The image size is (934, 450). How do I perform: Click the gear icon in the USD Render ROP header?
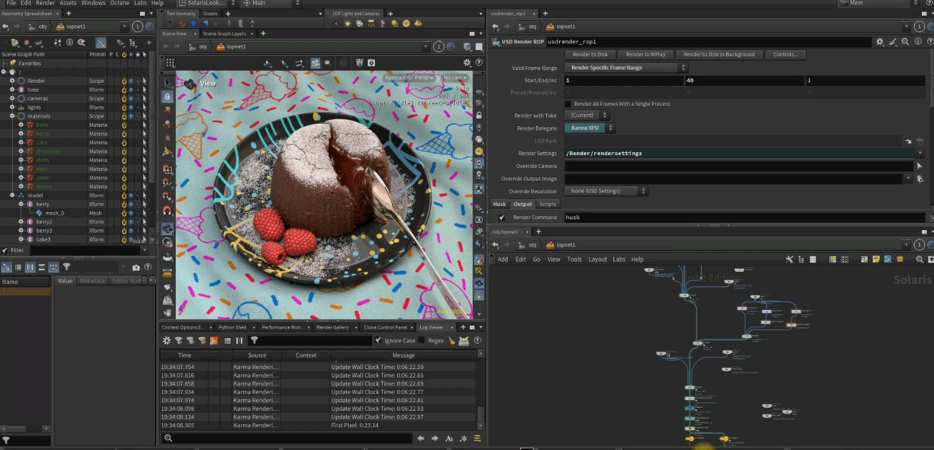tap(880, 42)
